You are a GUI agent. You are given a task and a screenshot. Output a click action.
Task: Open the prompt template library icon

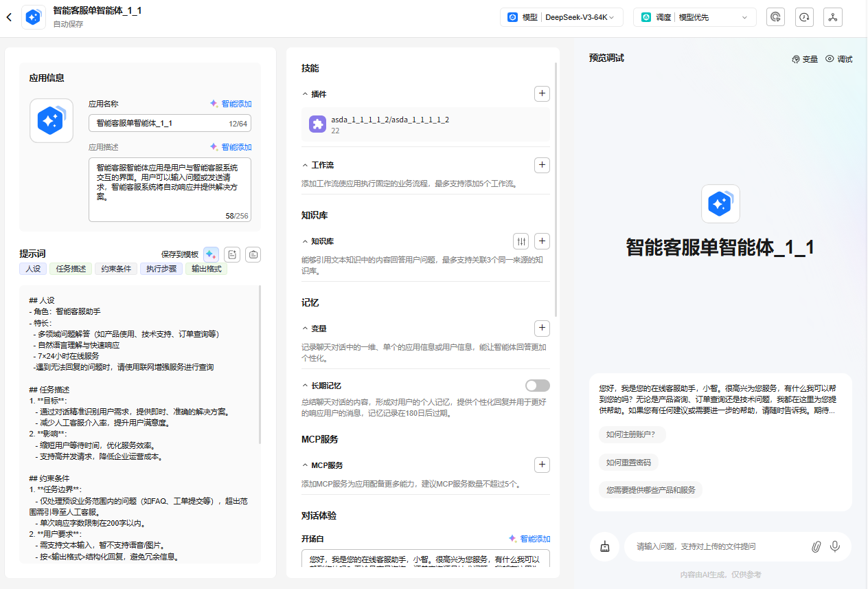point(253,254)
